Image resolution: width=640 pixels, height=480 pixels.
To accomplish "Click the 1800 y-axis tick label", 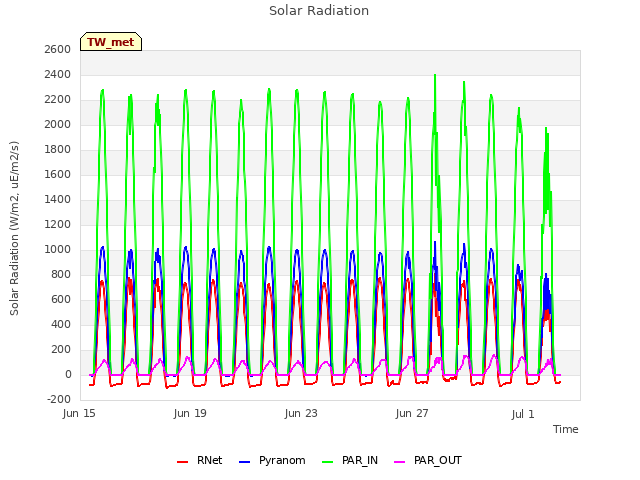I will tap(58, 149).
